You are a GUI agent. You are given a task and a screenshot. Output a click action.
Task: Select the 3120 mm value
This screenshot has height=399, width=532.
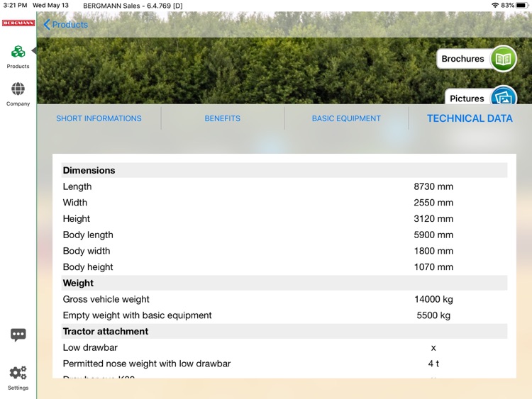click(433, 219)
